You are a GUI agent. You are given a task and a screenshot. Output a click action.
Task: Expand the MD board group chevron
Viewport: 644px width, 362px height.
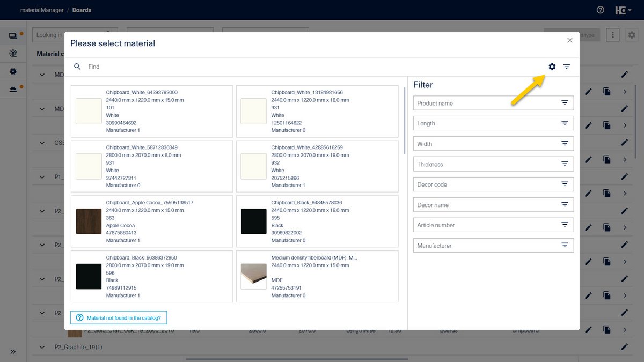point(41,75)
